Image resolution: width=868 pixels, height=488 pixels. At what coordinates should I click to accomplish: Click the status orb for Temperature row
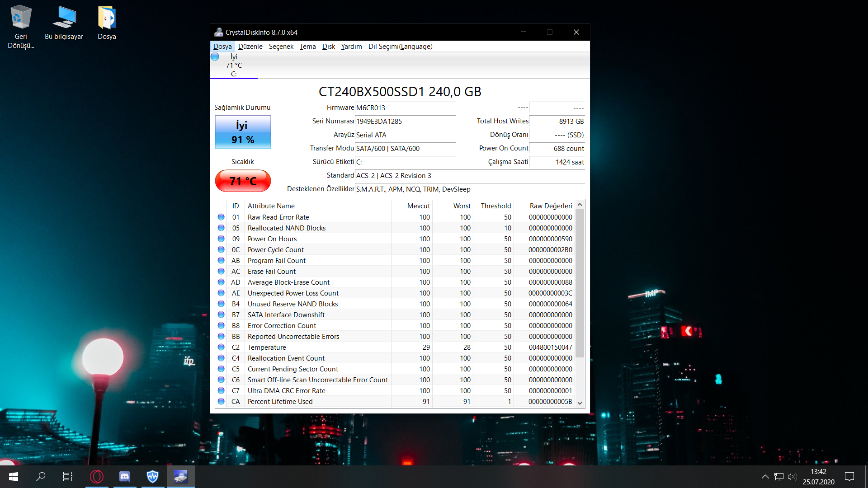pos(221,347)
